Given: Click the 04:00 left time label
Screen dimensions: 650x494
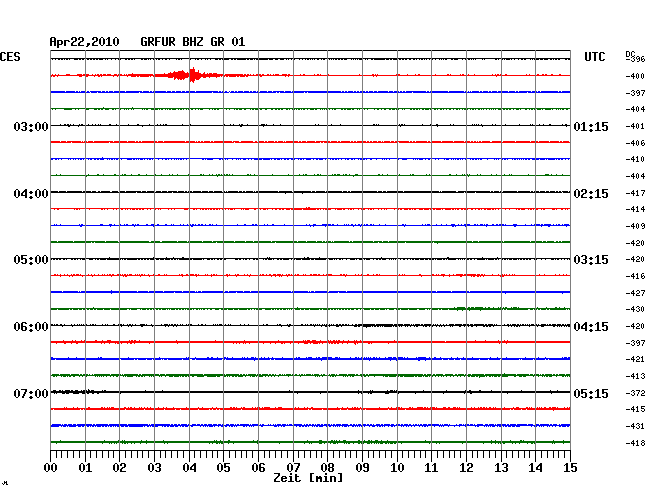Looking at the screenshot, I should pyautogui.click(x=31, y=194).
